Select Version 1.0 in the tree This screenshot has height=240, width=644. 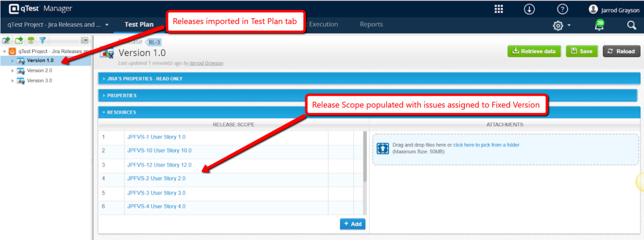pyautogui.click(x=40, y=60)
